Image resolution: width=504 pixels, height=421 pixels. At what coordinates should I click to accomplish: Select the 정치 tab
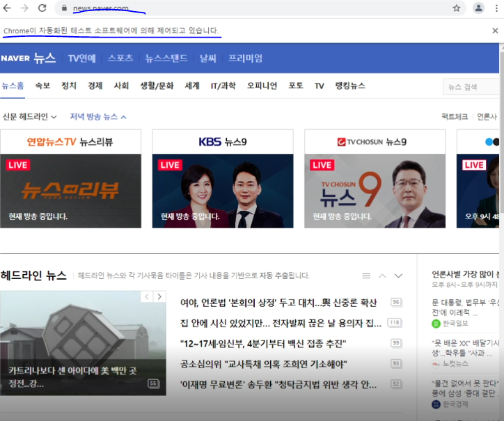[69, 86]
